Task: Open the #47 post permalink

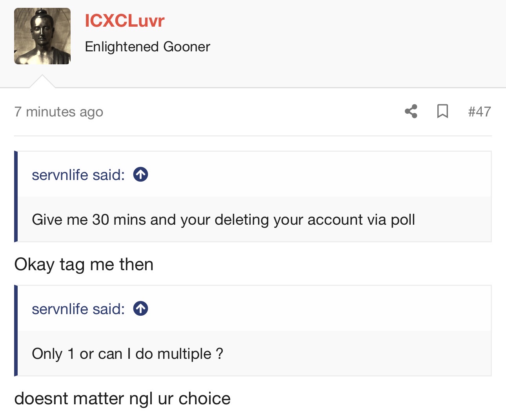Action: click(479, 112)
